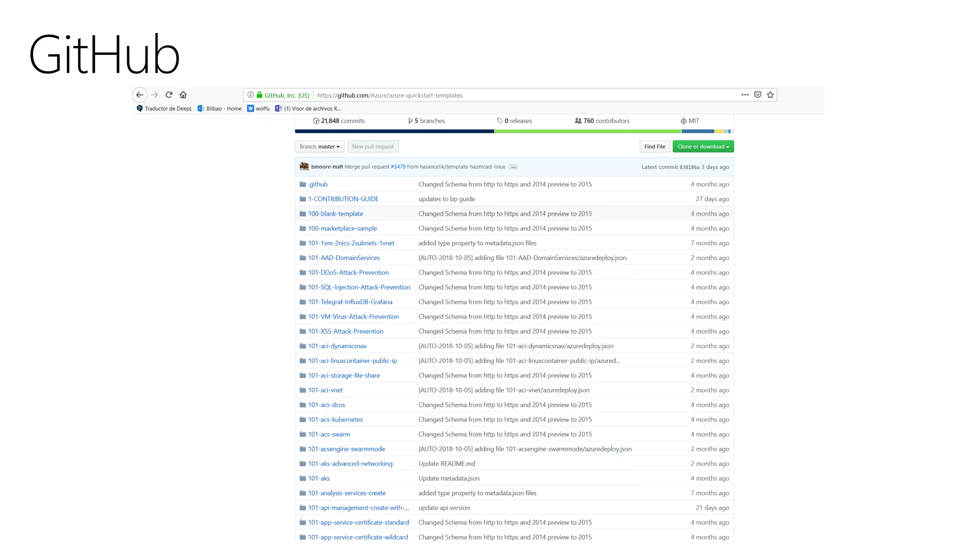Expand Clone or download dropdown

(x=703, y=146)
